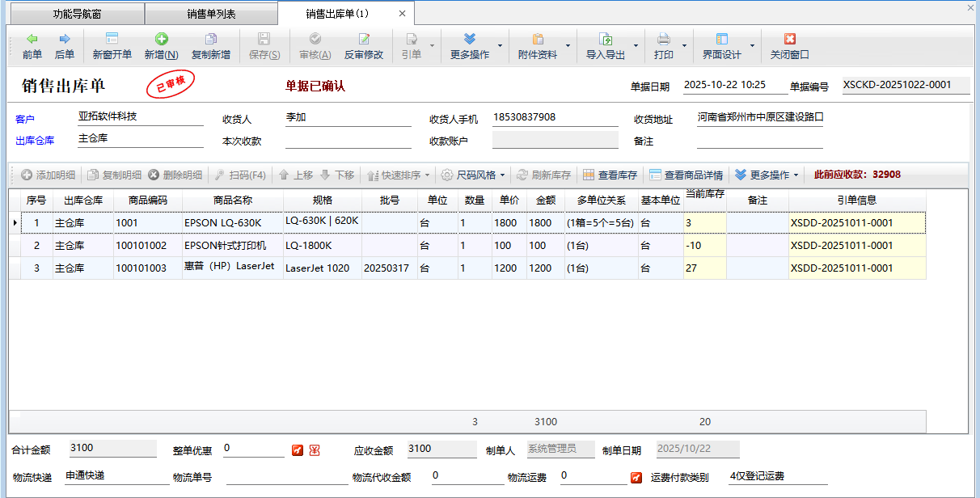Click the 物流单号 input field
The width and height of the screenshot is (980, 498).
[286, 477]
